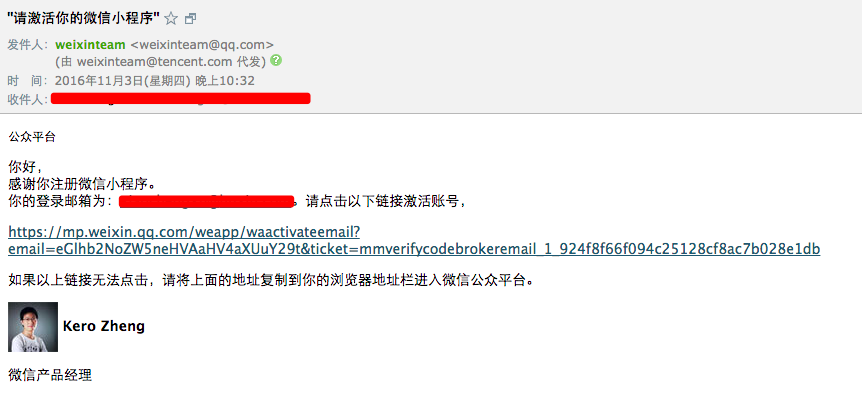
Task: Click email subject 请激活你的微信小程序
Action: pyautogui.click(x=83, y=18)
